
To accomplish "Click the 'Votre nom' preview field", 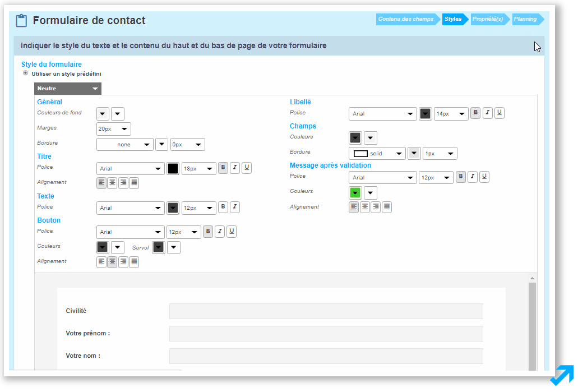I will pyautogui.click(x=326, y=356).
